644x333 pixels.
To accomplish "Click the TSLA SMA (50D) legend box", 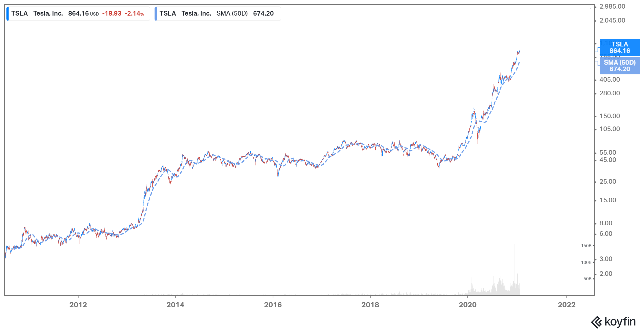I will coord(218,14).
